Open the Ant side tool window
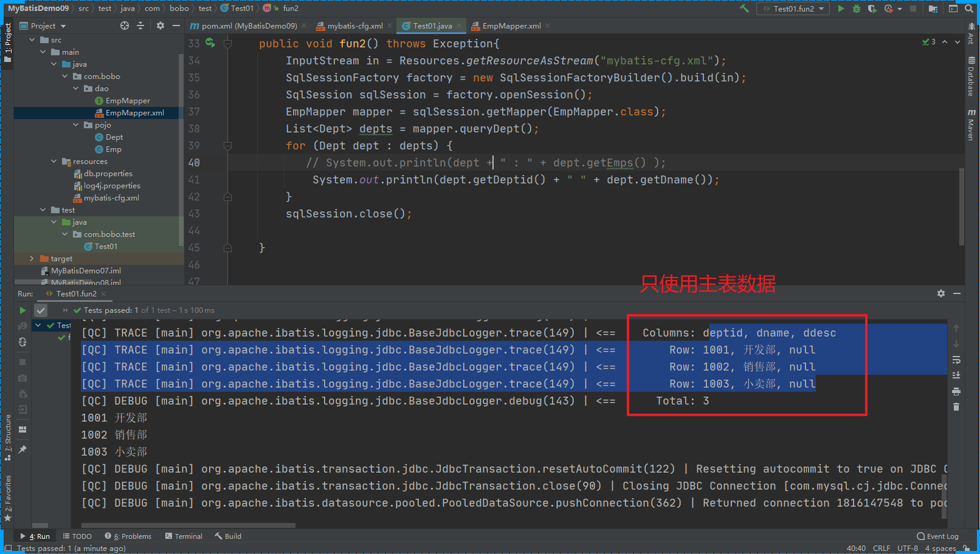The width and height of the screenshot is (980, 554). [971, 34]
